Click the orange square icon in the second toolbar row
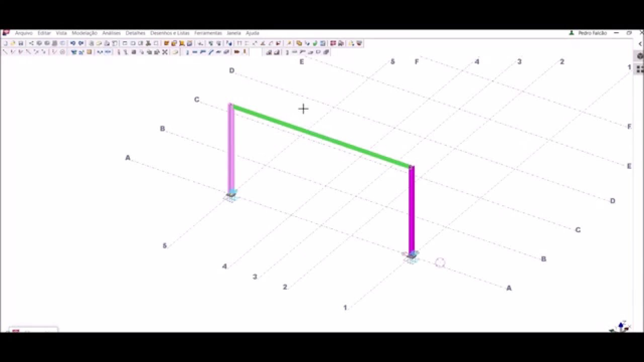 [89, 52]
